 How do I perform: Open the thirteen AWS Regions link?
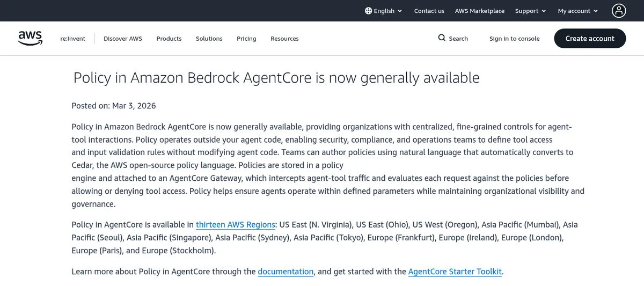point(236,224)
